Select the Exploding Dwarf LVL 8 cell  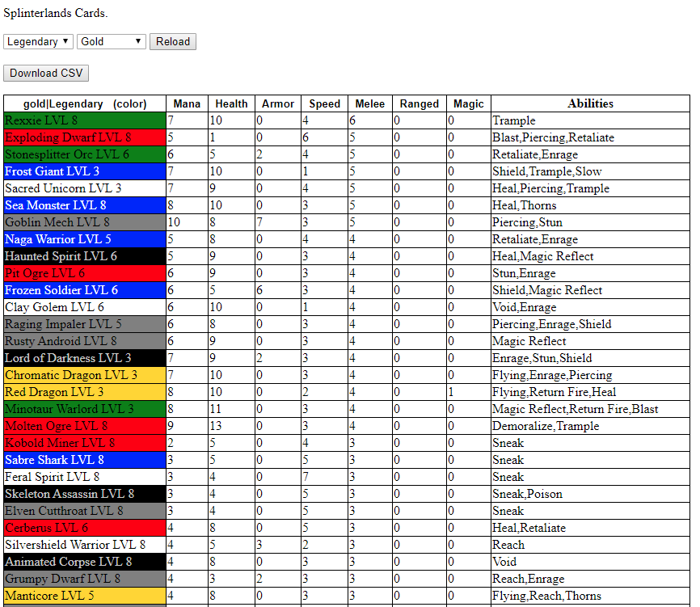[85, 137]
